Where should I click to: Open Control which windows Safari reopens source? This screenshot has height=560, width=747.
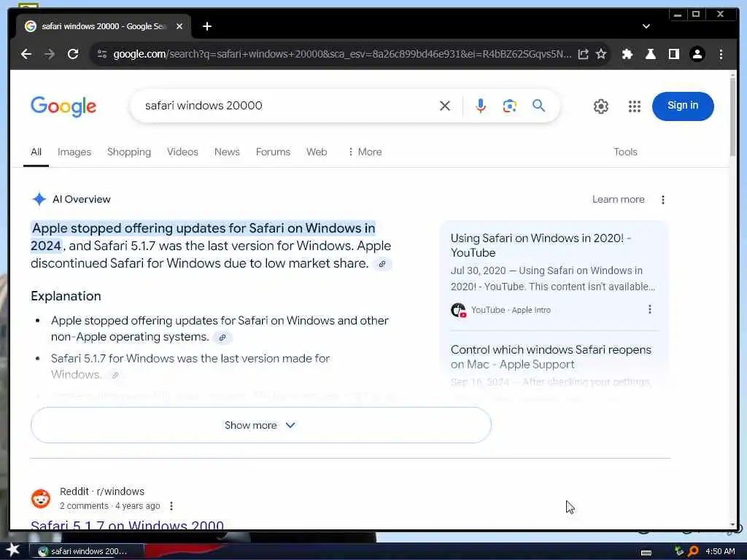[x=551, y=357]
